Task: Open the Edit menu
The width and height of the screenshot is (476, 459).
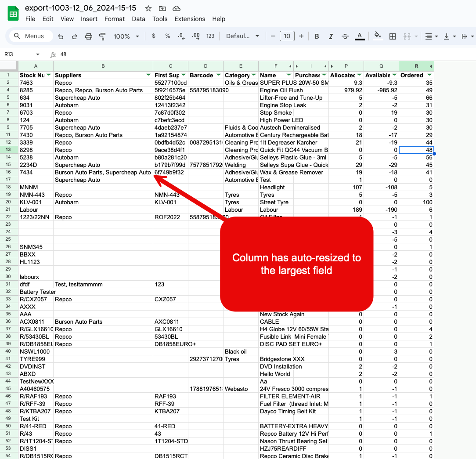Action: click(48, 19)
